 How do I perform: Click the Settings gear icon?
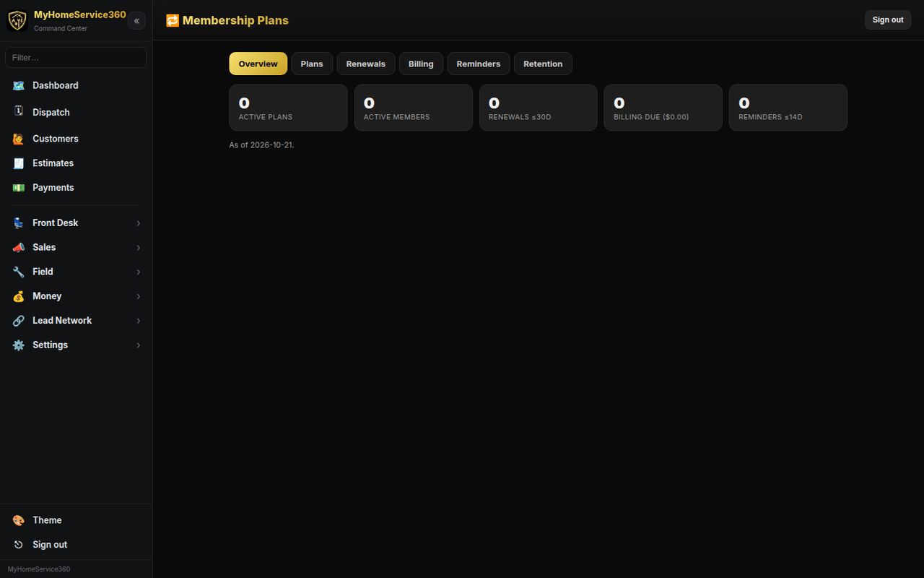coord(19,345)
